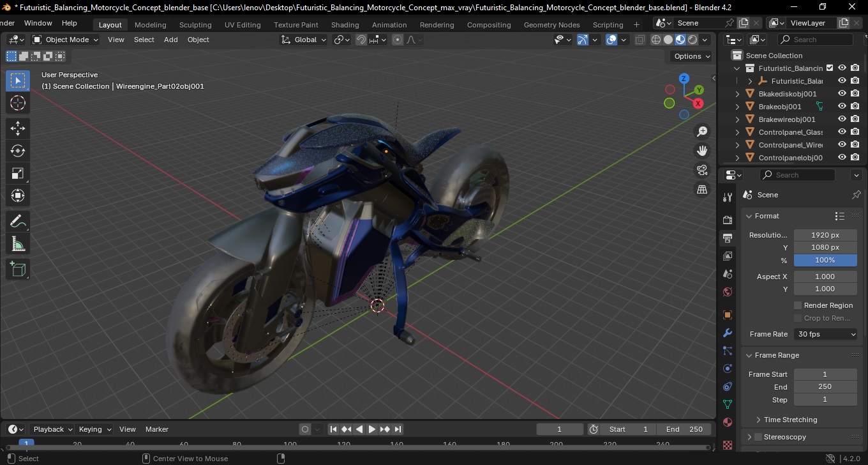Jump to the end frame button
The width and height of the screenshot is (868, 465).
pos(398,429)
